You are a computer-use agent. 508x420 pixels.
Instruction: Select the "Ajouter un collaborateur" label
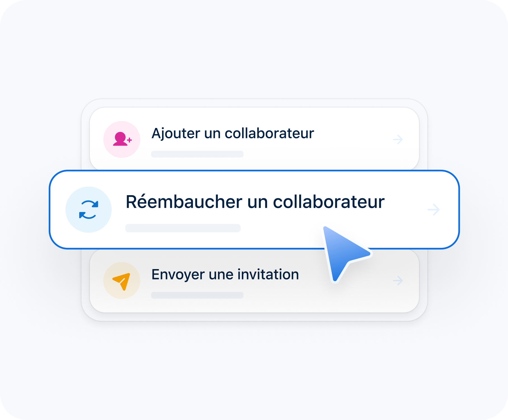(233, 133)
